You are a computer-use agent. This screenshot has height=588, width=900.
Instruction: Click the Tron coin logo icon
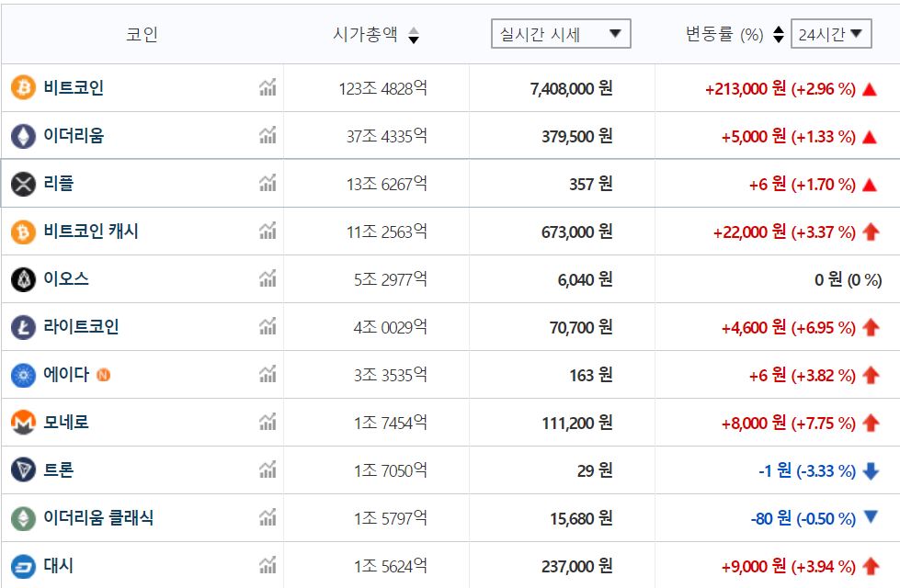click(23, 470)
